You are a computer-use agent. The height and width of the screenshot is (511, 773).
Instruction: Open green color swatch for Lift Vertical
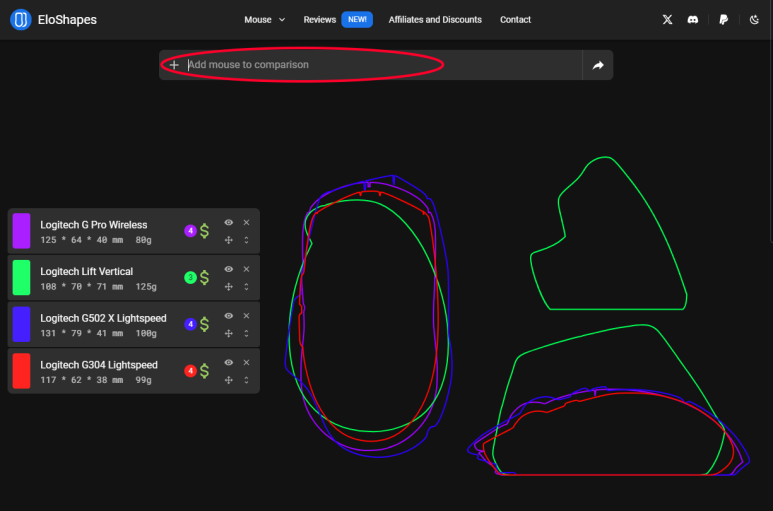click(x=21, y=277)
